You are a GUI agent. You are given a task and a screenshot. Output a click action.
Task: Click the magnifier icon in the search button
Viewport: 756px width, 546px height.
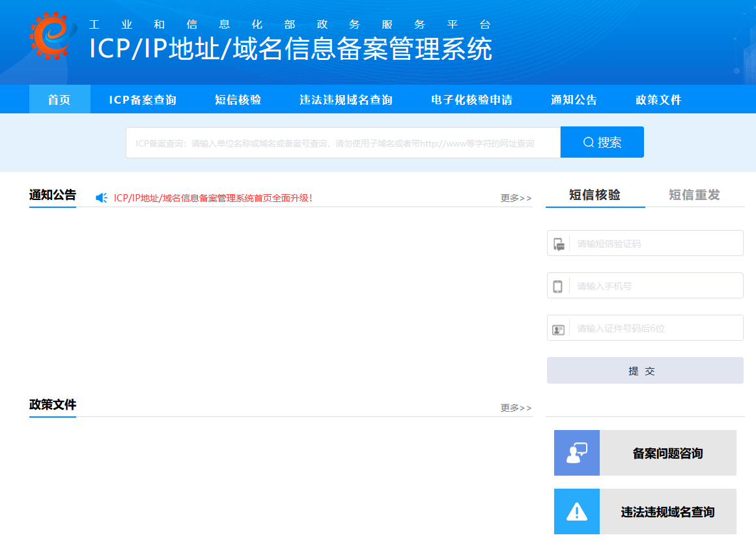pyautogui.click(x=588, y=141)
